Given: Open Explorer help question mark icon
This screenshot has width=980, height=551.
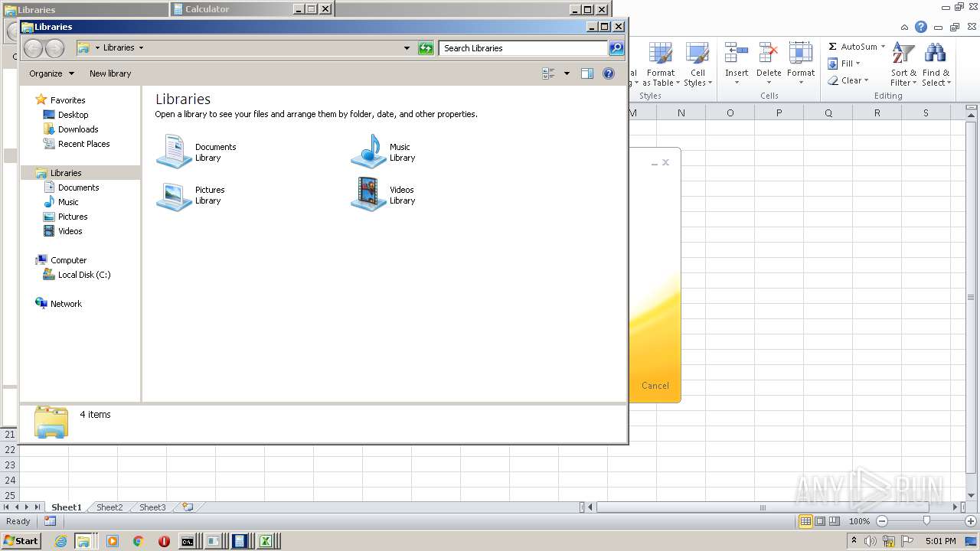Looking at the screenshot, I should 609,73.
